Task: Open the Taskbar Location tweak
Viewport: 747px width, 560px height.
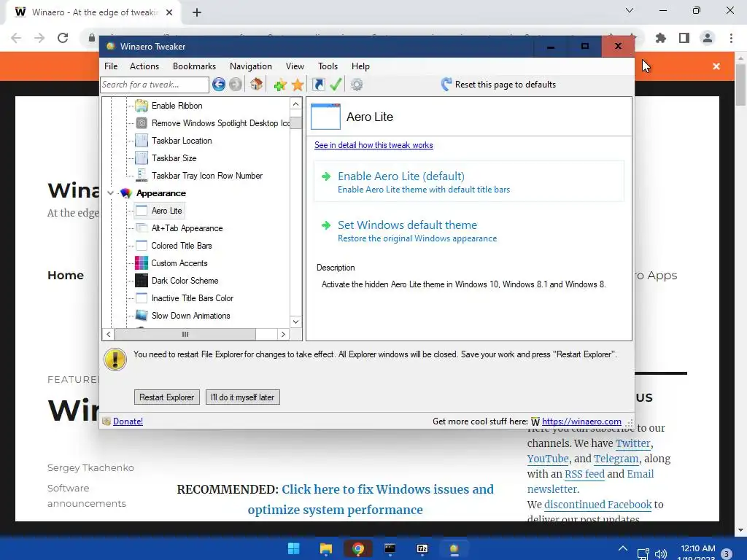Action: 182,141
